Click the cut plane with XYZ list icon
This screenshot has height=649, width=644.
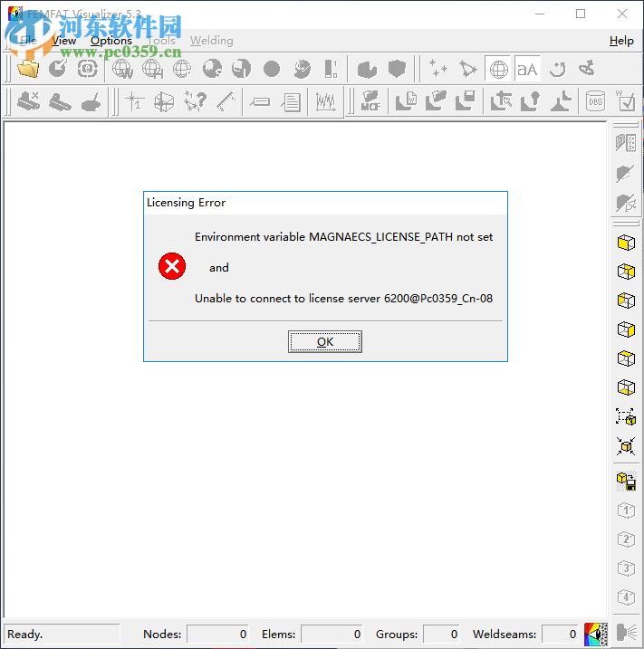click(626, 143)
